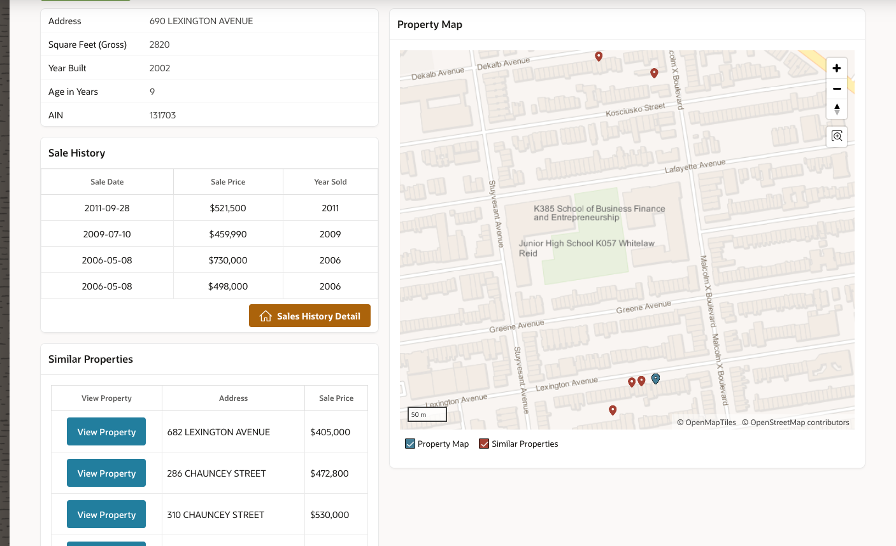The image size is (896, 546).
Task: View property 682 Lexington Avenue
Action: (x=106, y=432)
